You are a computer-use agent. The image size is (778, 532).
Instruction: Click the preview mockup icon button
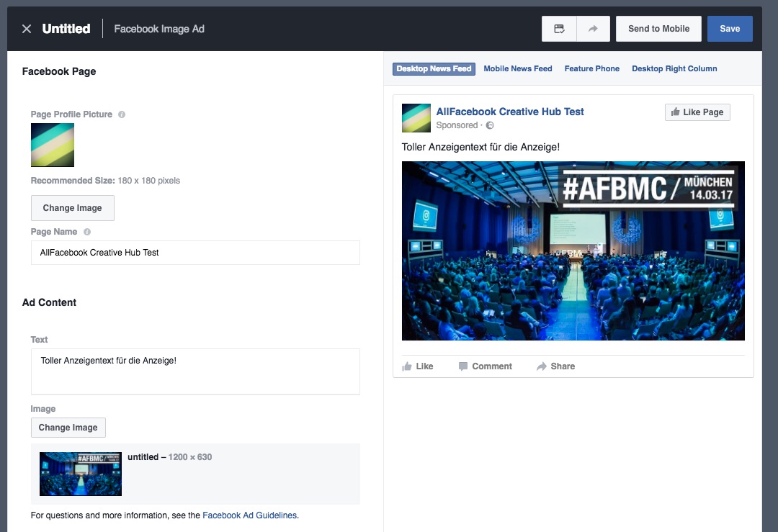[559, 29]
